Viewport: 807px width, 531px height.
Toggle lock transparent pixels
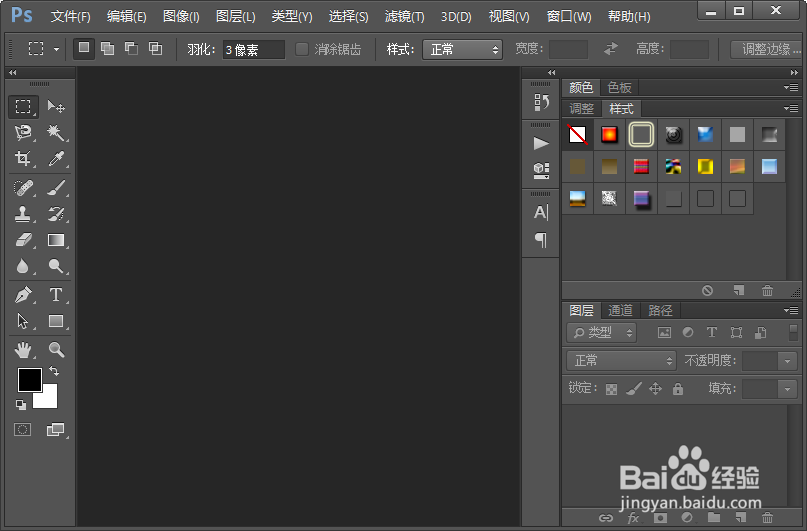point(611,389)
